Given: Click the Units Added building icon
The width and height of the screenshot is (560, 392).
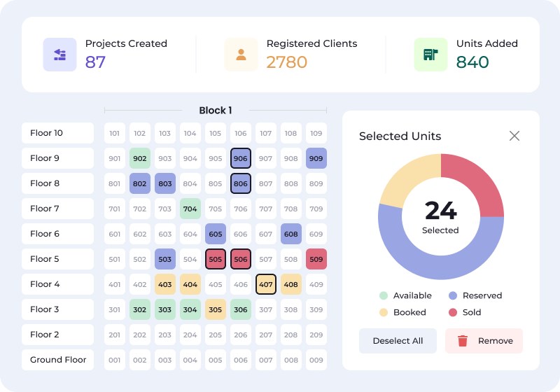Looking at the screenshot, I should 430,55.
